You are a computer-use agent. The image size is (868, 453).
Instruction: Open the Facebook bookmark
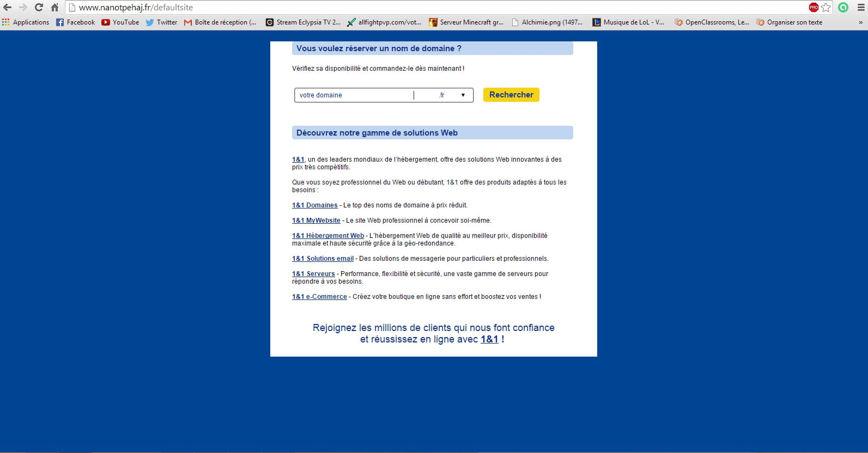pos(75,22)
